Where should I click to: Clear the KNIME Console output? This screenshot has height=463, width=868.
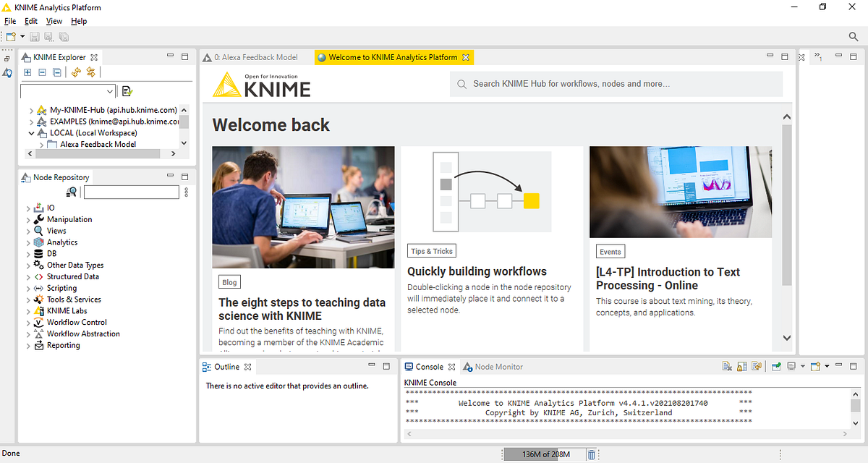pos(727,366)
